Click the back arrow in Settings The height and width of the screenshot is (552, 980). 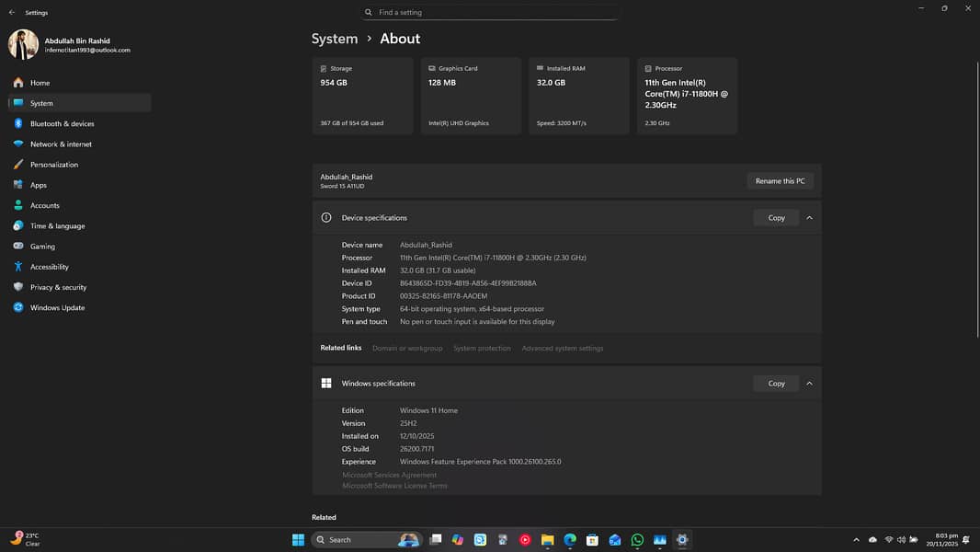click(12, 13)
